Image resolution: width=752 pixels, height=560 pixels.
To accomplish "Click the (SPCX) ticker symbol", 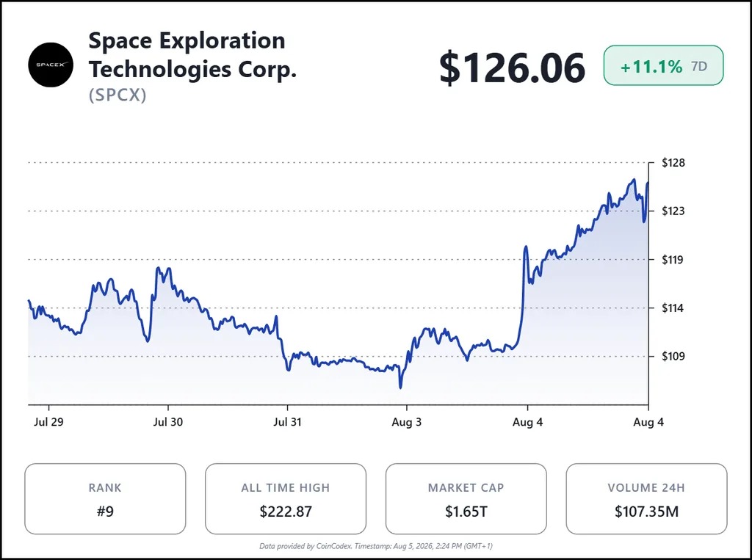I will [117, 95].
